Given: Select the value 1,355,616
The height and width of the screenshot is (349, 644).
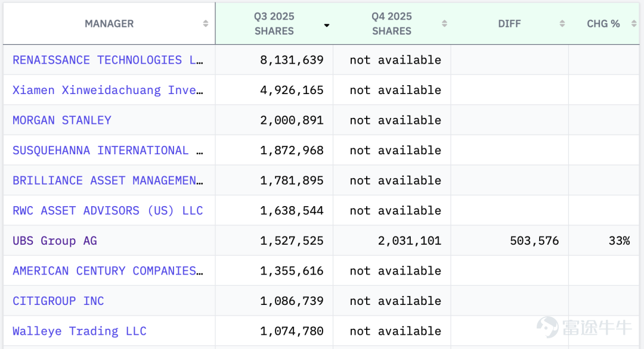Looking at the screenshot, I should click(292, 270).
